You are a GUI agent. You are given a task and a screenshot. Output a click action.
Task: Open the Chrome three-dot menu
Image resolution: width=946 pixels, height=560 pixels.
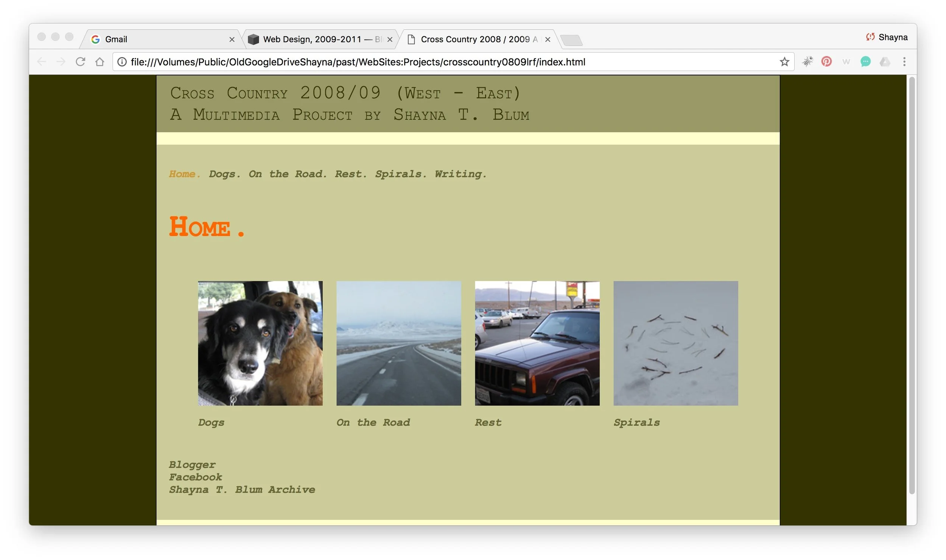[x=904, y=62]
